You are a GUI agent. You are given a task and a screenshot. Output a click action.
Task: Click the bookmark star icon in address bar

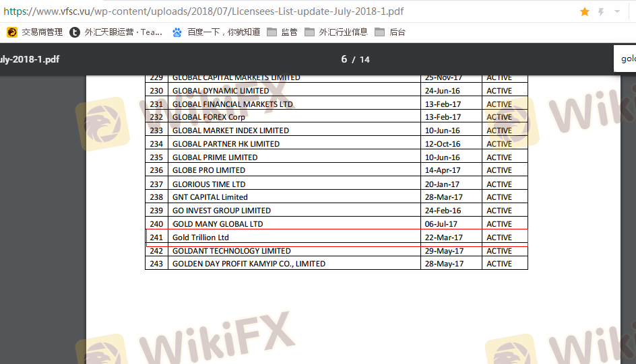[585, 12]
